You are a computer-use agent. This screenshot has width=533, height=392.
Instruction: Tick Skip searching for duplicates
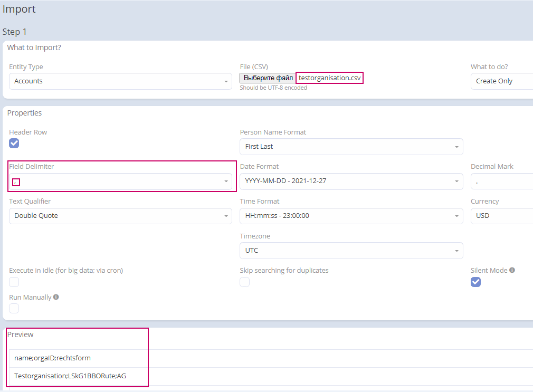coord(245,282)
